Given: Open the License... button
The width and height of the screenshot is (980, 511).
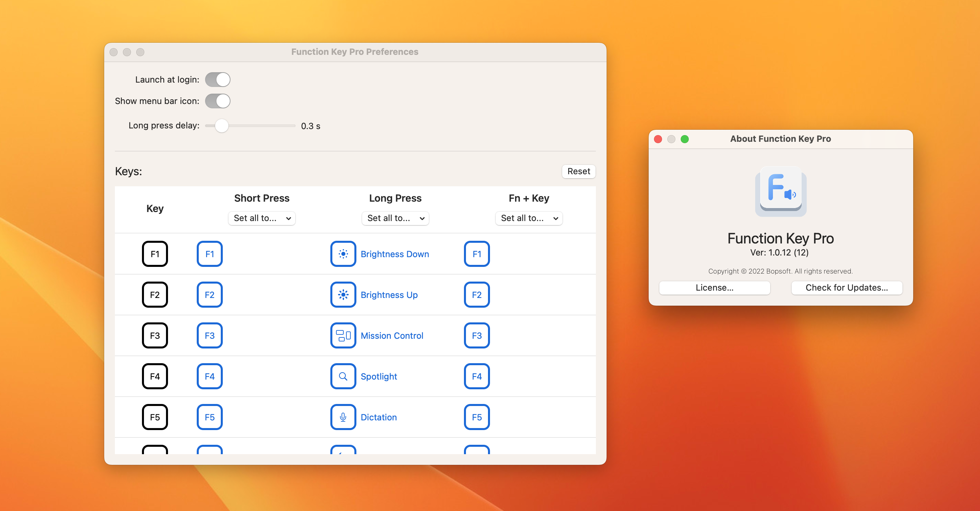Looking at the screenshot, I should click(x=714, y=288).
